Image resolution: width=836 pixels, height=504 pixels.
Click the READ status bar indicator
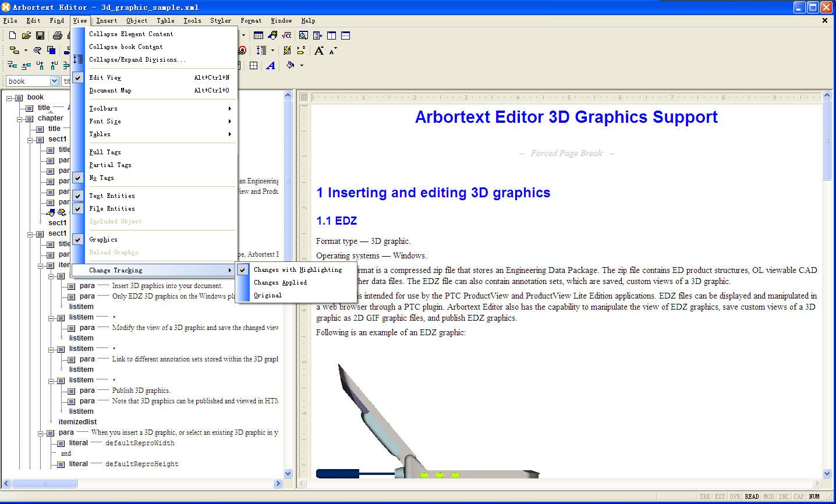click(x=752, y=496)
